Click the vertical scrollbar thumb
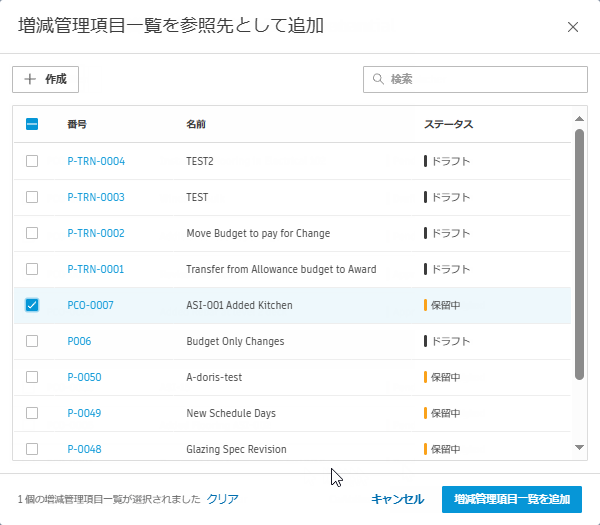600x525 pixels. 579,254
